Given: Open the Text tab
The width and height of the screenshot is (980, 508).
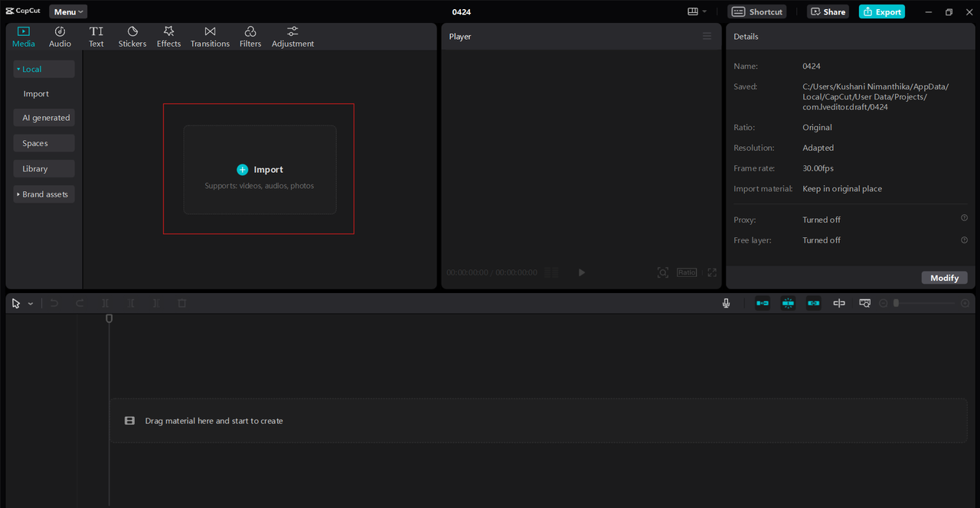Looking at the screenshot, I should pyautogui.click(x=96, y=37).
